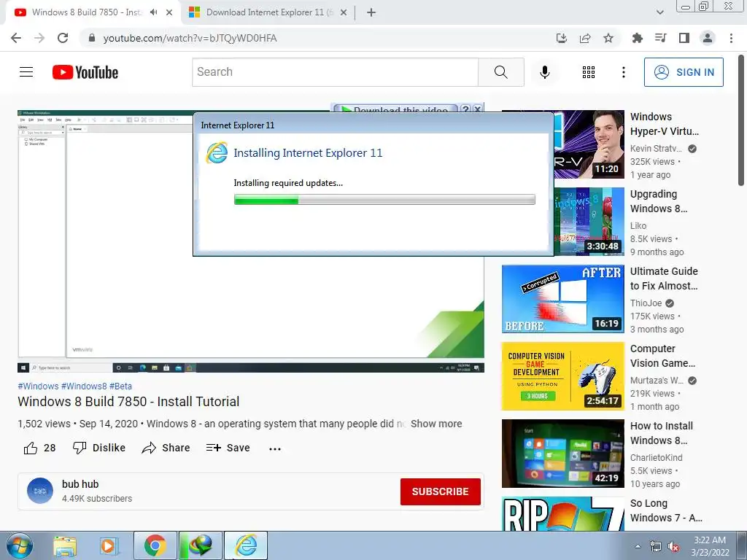Screen dimensions: 747x560
Task: Search with voice using the microphone icon
Action: coord(544,72)
